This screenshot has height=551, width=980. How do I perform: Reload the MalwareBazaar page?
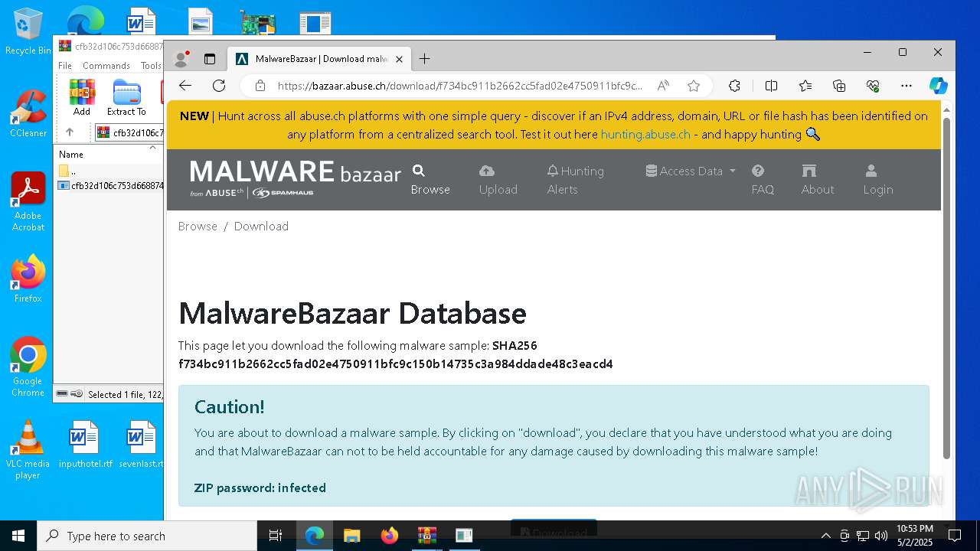(x=219, y=86)
